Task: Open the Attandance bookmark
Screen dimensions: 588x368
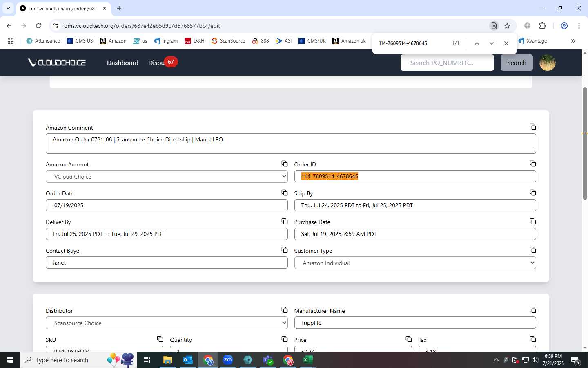Action: click(x=43, y=41)
